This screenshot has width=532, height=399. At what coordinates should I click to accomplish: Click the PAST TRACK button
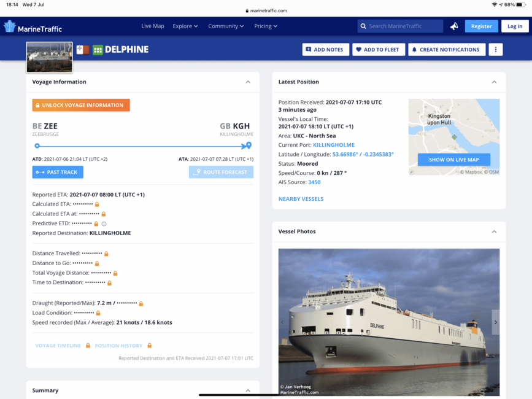(x=58, y=172)
